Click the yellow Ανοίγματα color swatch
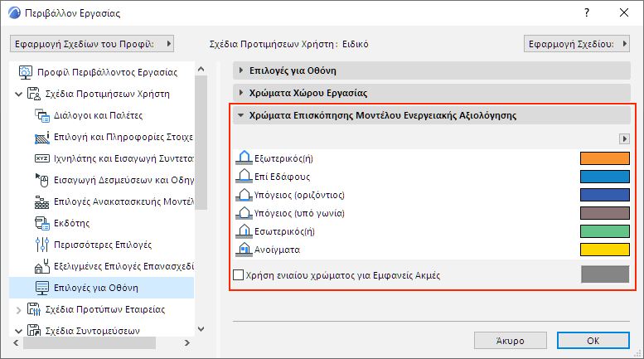 [x=605, y=249]
